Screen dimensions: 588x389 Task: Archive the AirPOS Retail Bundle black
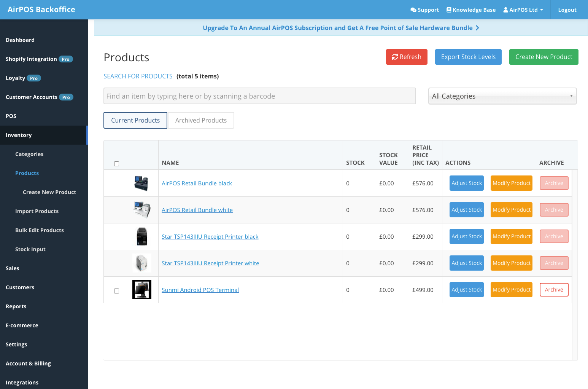[554, 183]
